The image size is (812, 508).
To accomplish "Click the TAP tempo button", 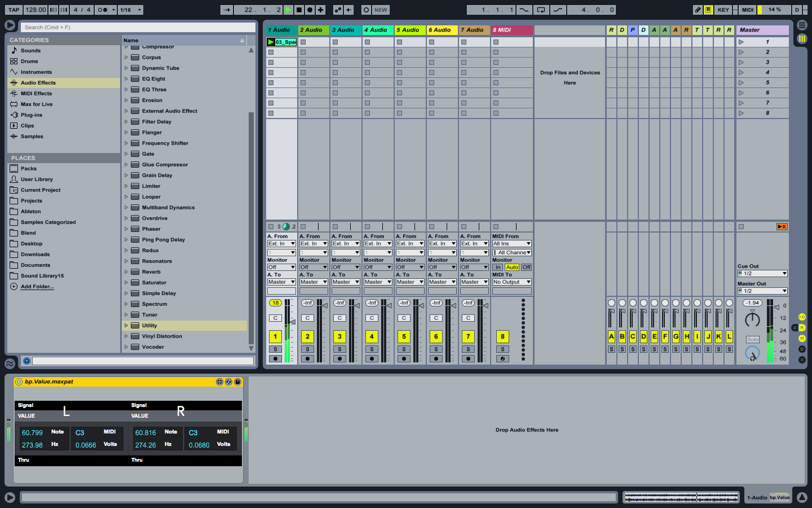I will coord(14,10).
